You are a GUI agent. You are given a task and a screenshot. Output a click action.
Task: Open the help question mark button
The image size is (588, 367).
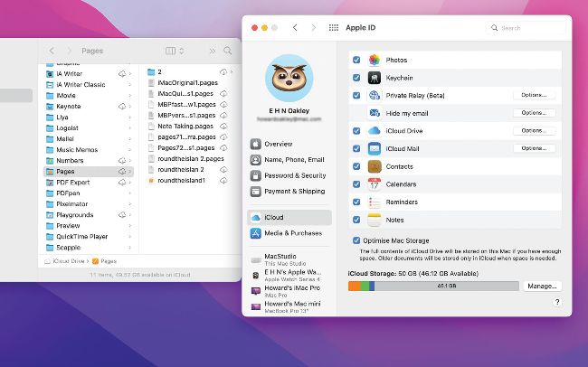[x=556, y=302]
